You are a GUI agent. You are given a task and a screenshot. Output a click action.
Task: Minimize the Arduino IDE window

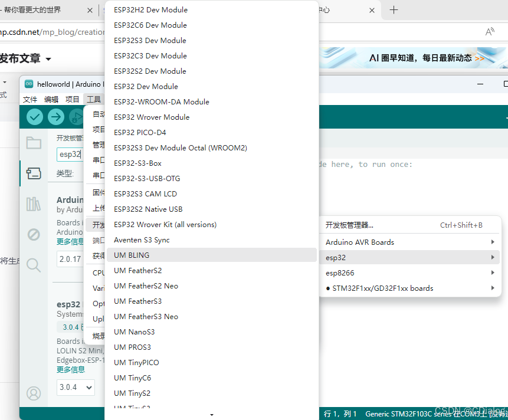pos(480,84)
